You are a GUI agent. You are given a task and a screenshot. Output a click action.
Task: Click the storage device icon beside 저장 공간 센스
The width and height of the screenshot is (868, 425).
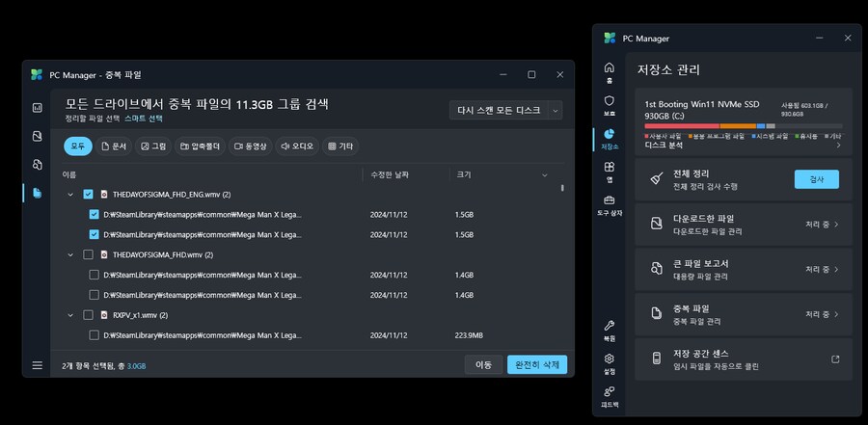(x=657, y=359)
